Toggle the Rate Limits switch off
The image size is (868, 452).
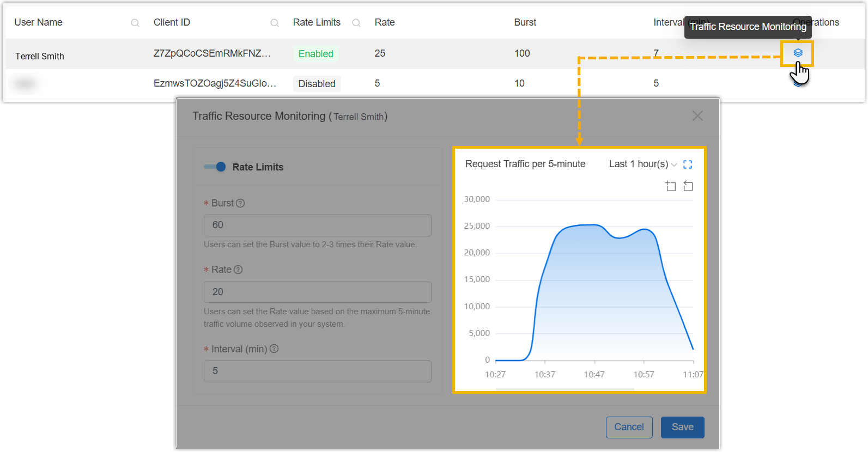pos(215,167)
